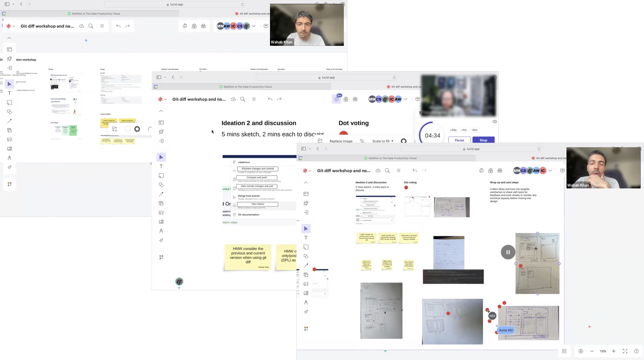The image size is (644, 360).
Task: Open the help question mark icon
Action: (x=636, y=351)
